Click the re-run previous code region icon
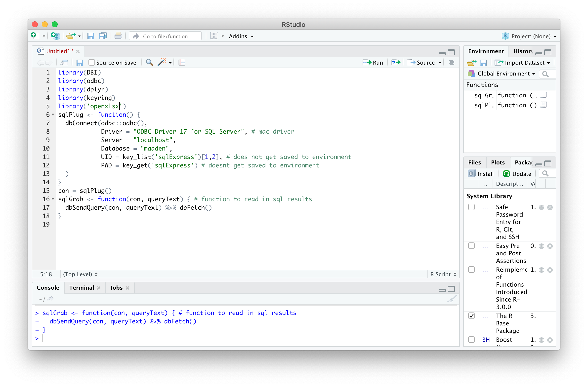This screenshot has height=387, width=588. click(396, 62)
